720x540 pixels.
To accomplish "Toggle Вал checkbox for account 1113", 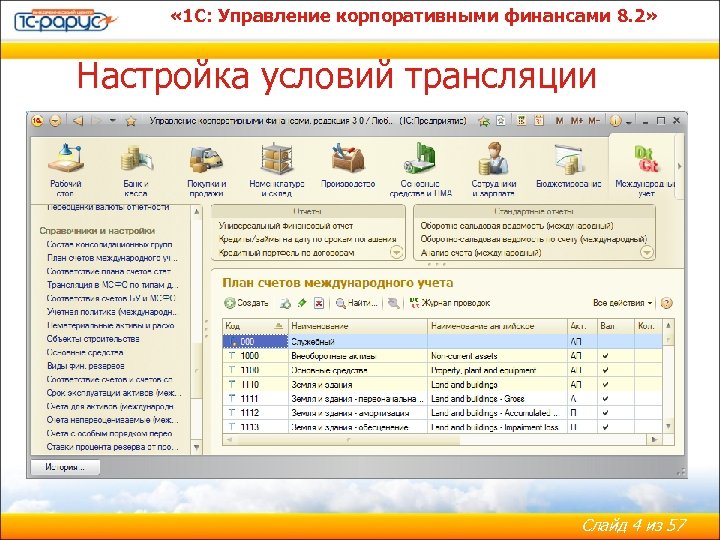I will click(606, 427).
